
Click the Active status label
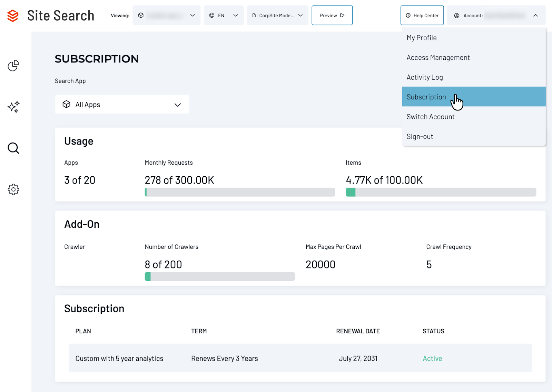(432, 359)
